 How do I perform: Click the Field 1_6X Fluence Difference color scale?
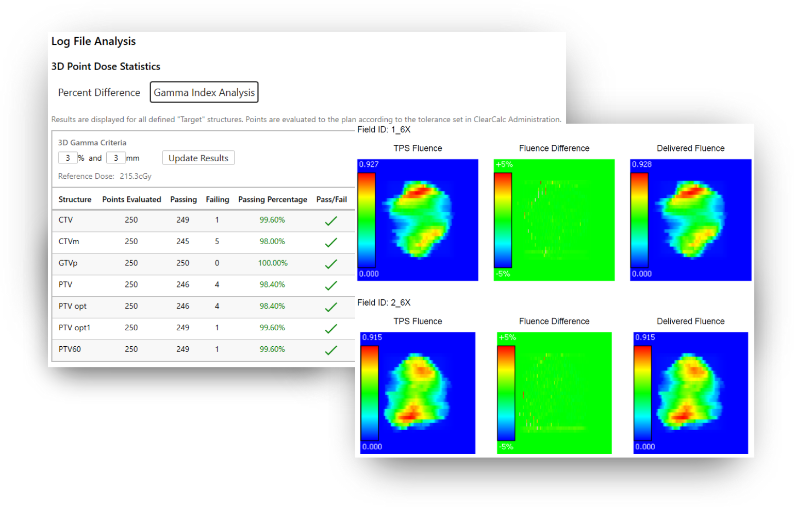pos(503,220)
